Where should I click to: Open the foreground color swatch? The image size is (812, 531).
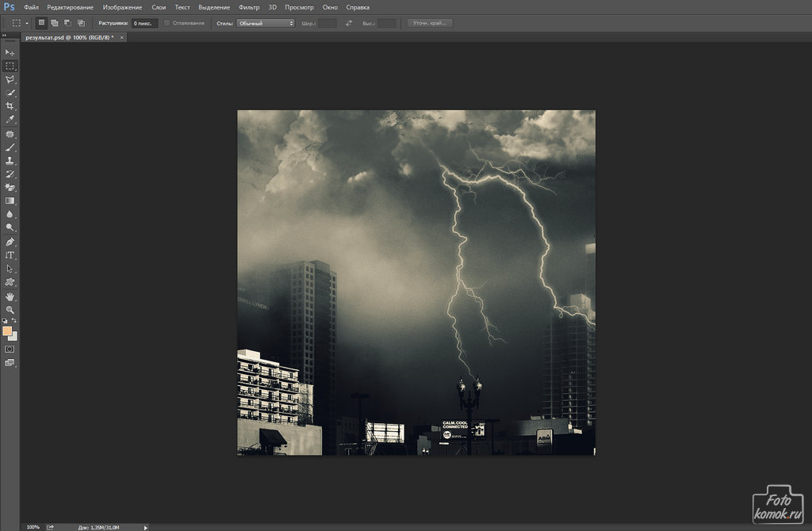pos(7,330)
